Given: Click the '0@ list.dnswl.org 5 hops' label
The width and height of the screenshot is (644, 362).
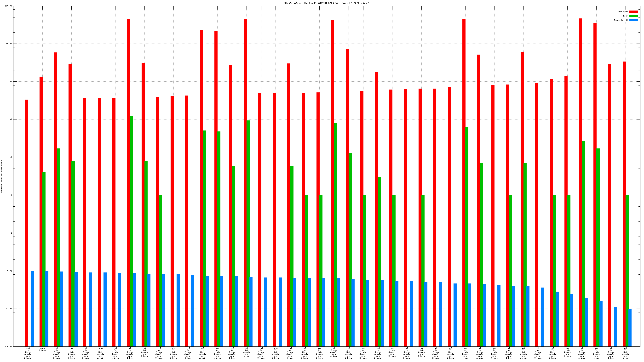Looking at the screenshot, I should [x=392, y=352].
